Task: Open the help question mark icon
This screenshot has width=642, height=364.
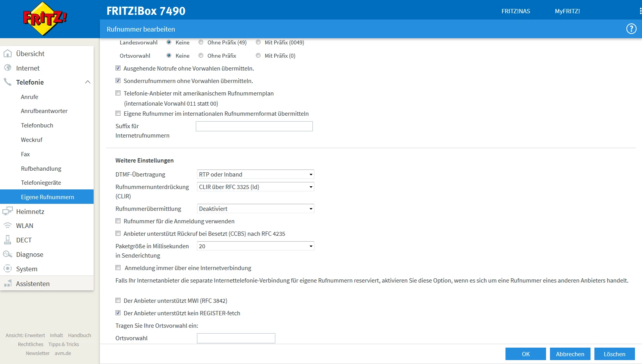Action: tap(631, 29)
